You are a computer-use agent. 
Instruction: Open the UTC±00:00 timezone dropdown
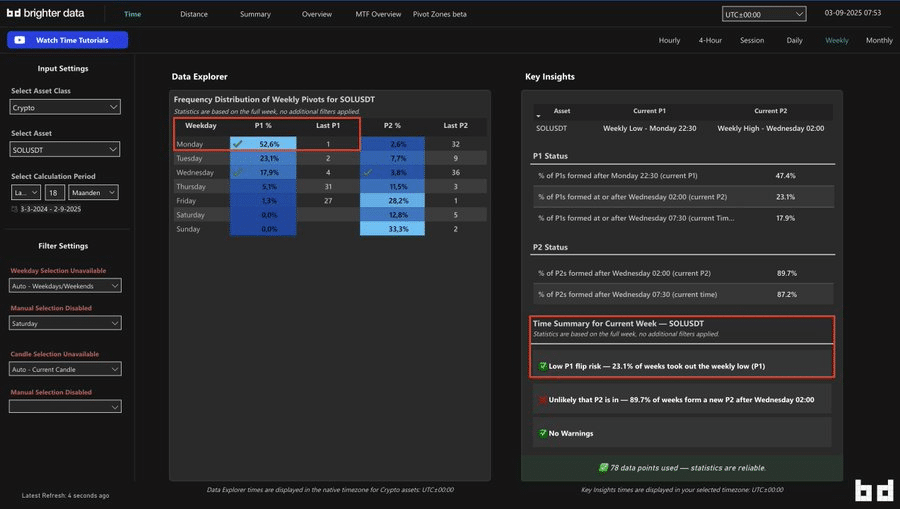click(764, 14)
